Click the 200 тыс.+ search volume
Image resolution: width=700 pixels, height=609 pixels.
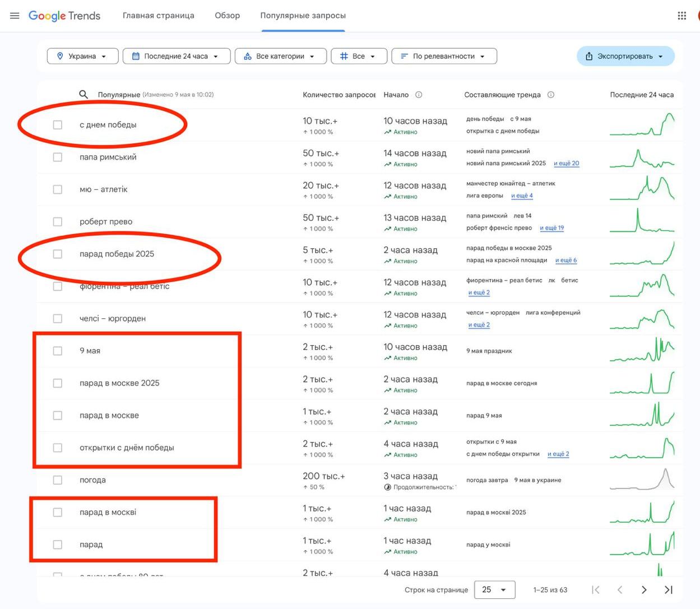click(x=324, y=476)
